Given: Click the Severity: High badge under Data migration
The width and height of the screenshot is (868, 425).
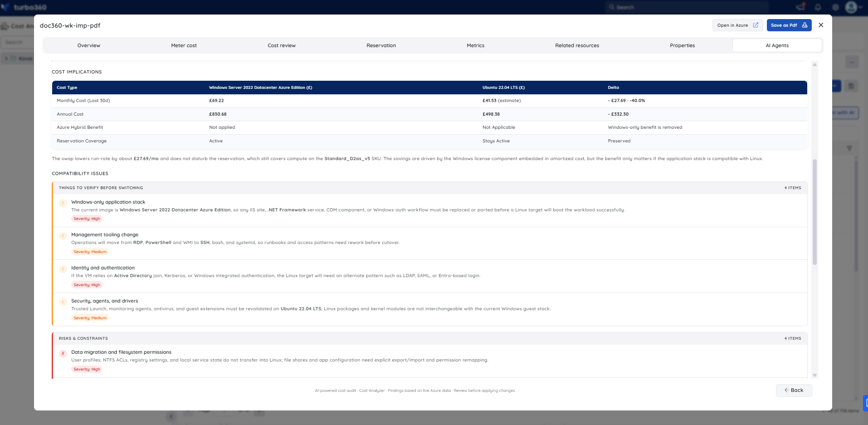Looking at the screenshot, I should point(87,369).
